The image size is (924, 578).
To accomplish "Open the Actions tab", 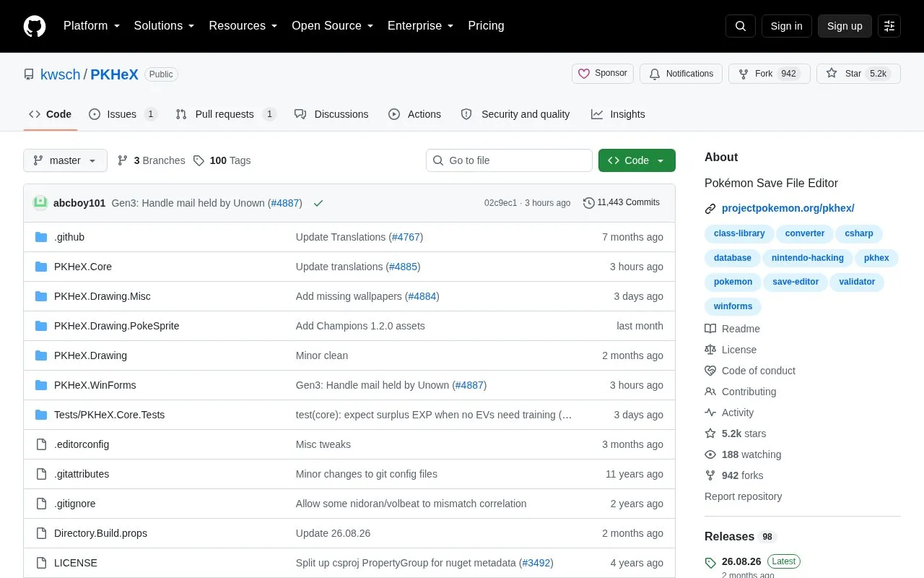I will (x=415, y=114).
